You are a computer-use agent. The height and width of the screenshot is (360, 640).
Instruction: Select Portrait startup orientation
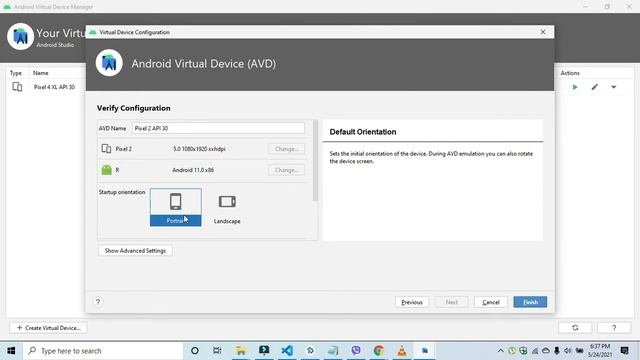(176, 207)
